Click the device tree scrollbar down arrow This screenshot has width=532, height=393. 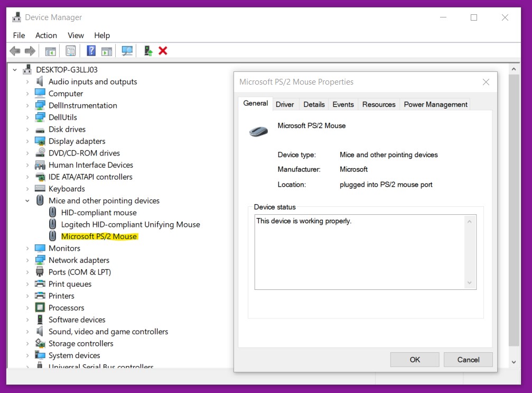pyautogui.click(x=514, y=362)
